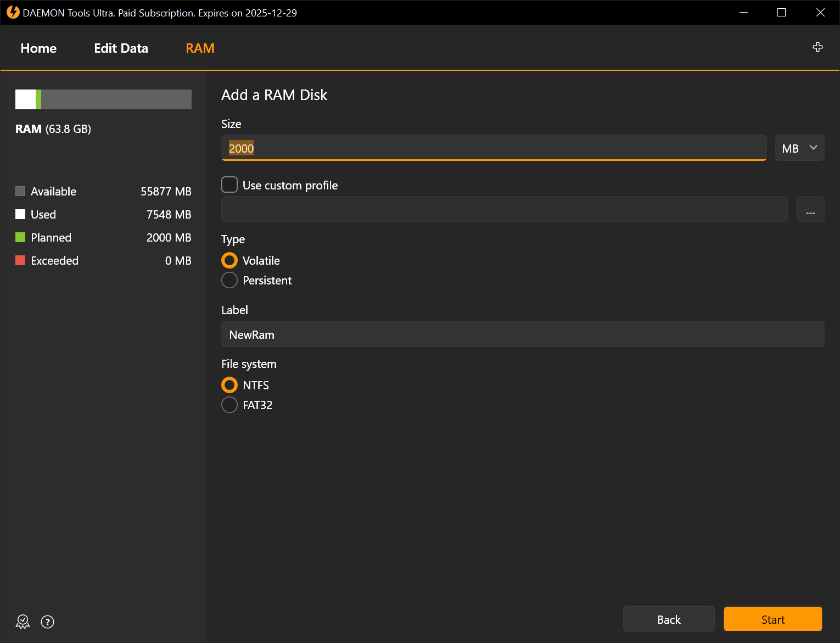Open the Edit Data tab

point(121,48)
